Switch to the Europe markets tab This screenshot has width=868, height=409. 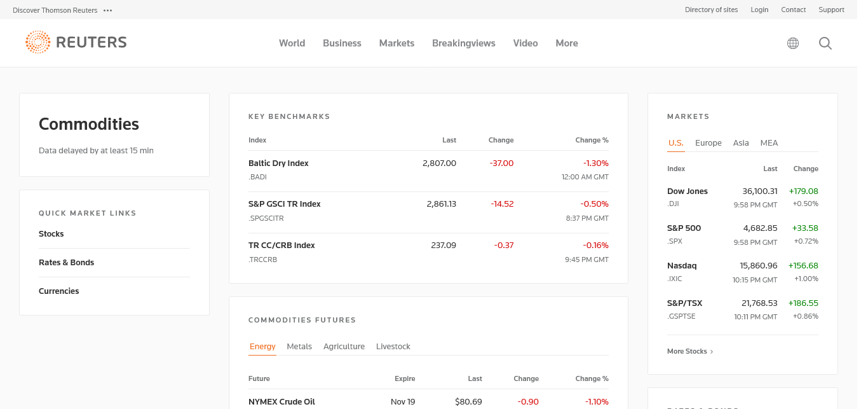coord(708,143)
